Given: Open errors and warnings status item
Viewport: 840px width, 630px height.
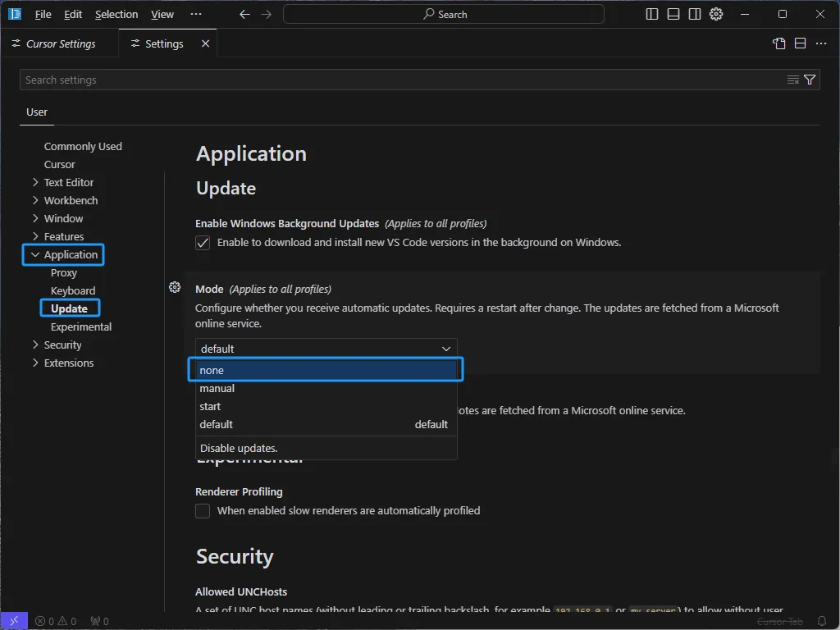Looking at the screenshot, I should point(56,622).
